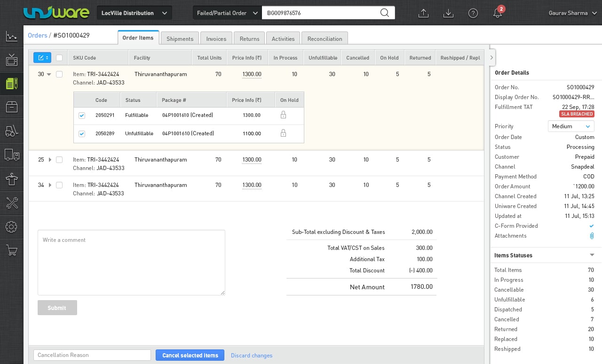Uncheck the checkbox for code 2050291
The width and height of the screenshot is (602, 364).
[82, 115]
